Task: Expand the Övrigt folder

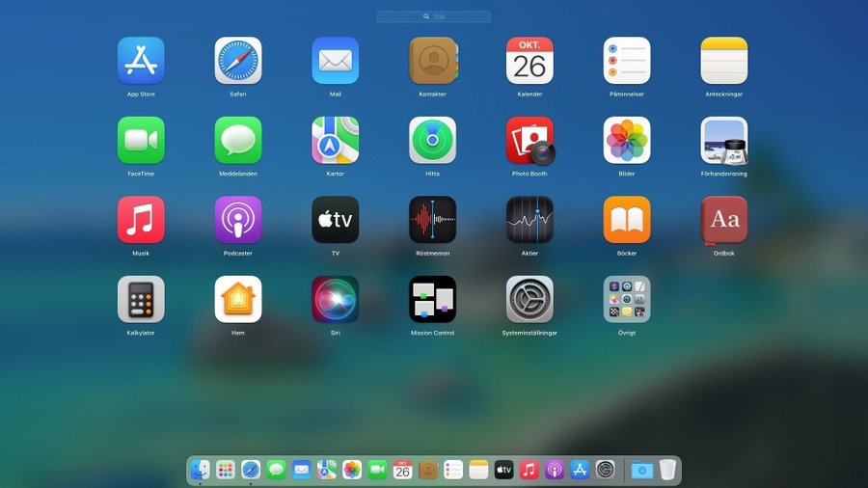Action: tap(627, 299)
